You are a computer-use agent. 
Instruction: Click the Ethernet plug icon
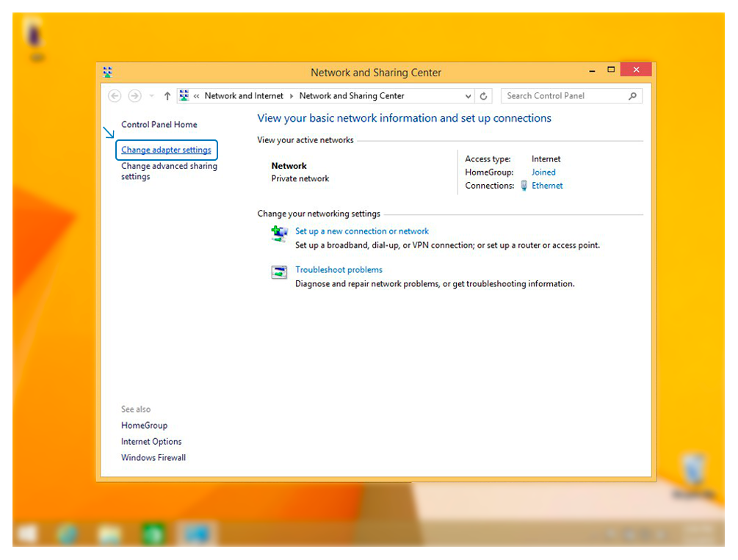point(524,186)
